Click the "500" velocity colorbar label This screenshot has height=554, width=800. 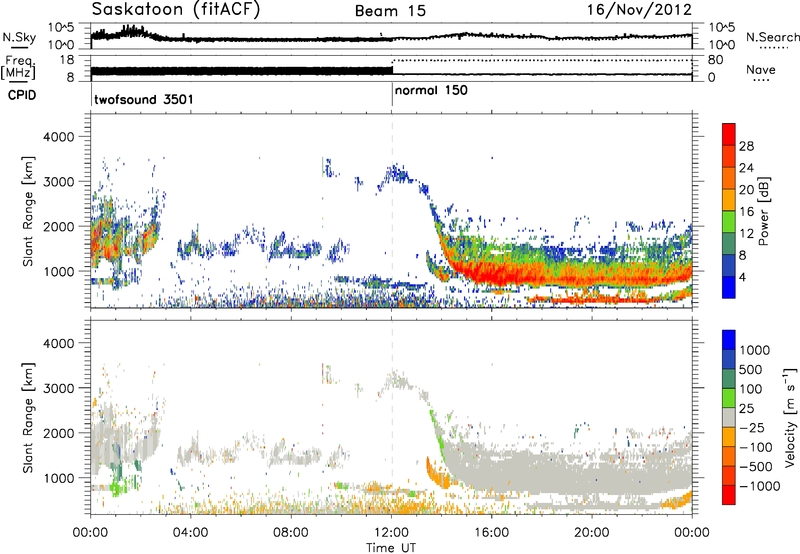click(751, 370)
